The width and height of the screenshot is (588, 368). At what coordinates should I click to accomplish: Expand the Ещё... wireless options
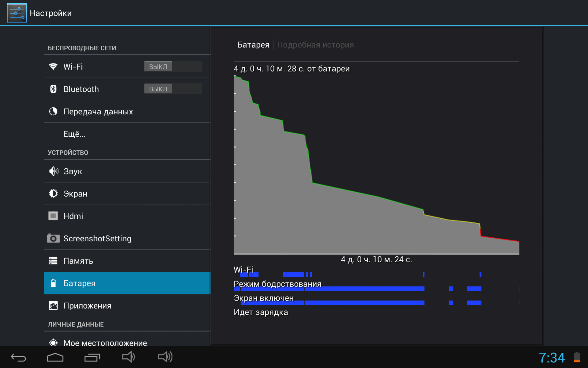(74, 134)
